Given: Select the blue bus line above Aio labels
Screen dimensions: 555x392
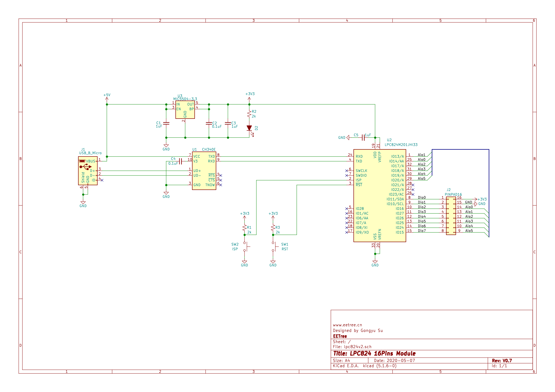Looking at the screenshot, I should 461,149.
